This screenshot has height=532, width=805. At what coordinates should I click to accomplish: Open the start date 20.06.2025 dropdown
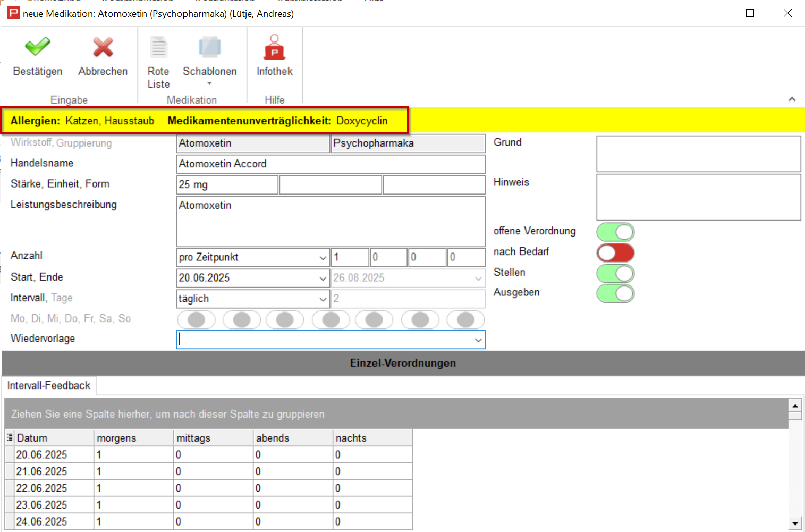click(323, 278)
